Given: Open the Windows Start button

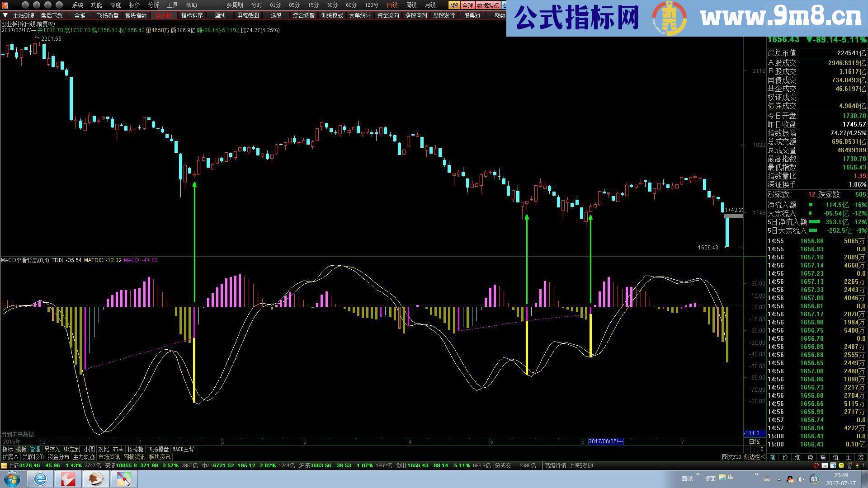Looking at the screenshot, I should click(11, 479).
